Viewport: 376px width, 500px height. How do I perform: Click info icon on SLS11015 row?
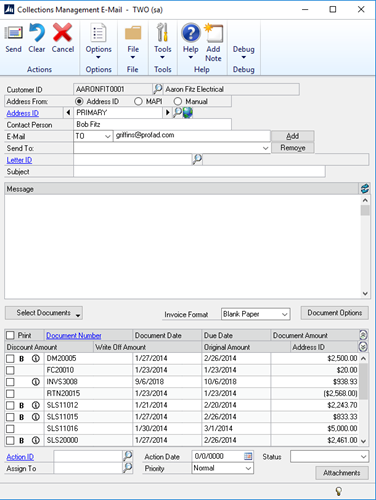click(36, 417)
